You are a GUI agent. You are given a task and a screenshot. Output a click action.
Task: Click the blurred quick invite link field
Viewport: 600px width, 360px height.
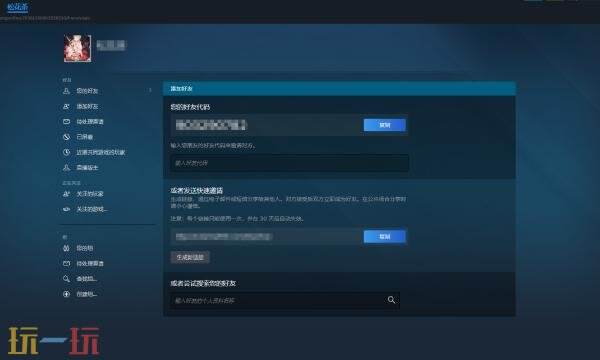pyautogui.click(x=266, y=237)
